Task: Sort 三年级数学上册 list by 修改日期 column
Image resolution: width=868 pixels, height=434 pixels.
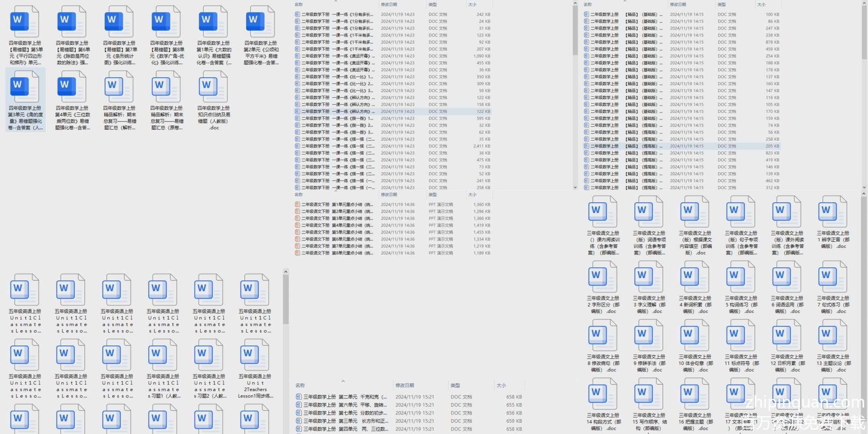Action: pyautogui.click(x=404, y=385)
